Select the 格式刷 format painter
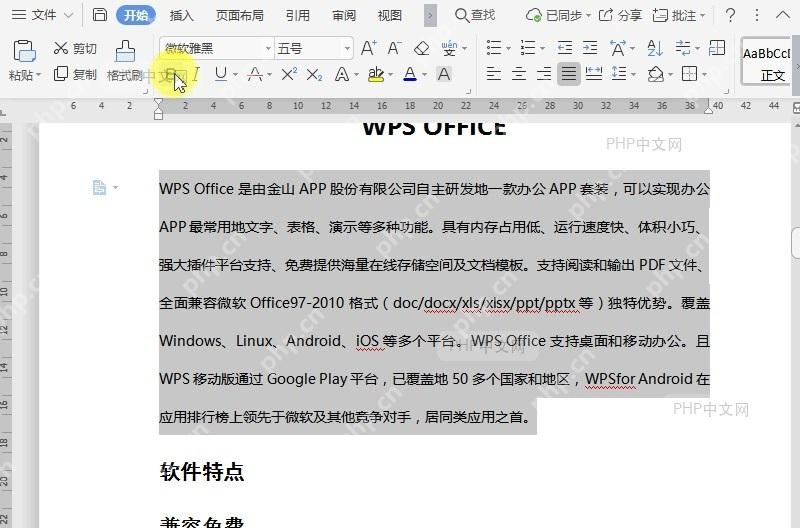The image size is (800, 528). pos(125,61)
